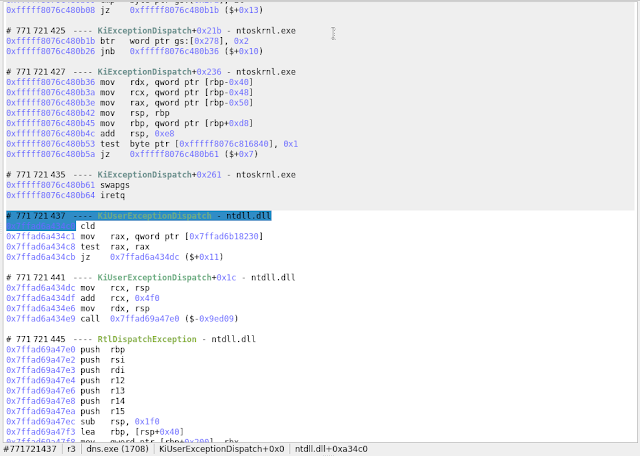The width and height of the screenshot is (640, 456).
Task: Select the highlighted #771721437 KiUserExceptionDispatch header line
Action: (x=139, y=216)
